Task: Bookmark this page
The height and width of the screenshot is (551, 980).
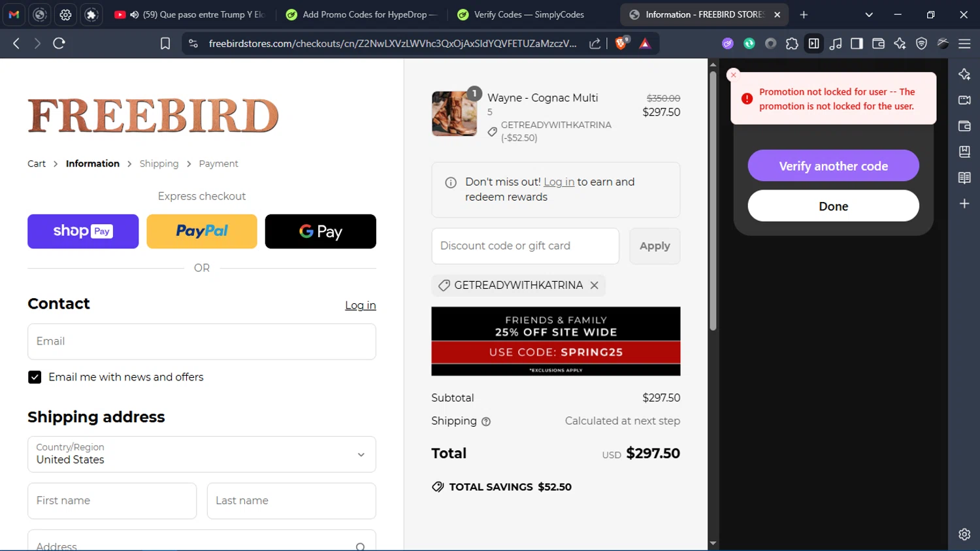Action: pyautogui.click(x=165, y=43)
